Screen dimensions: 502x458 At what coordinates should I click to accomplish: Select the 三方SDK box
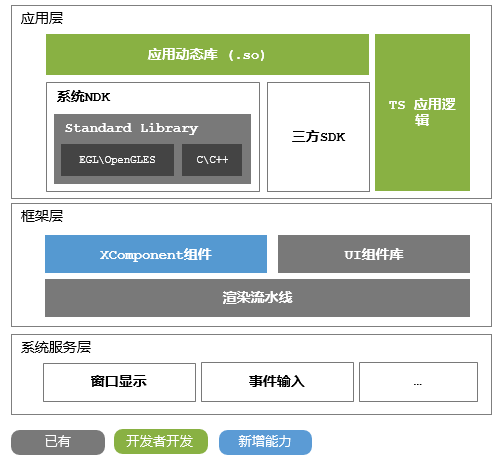[x=318, y=137]
